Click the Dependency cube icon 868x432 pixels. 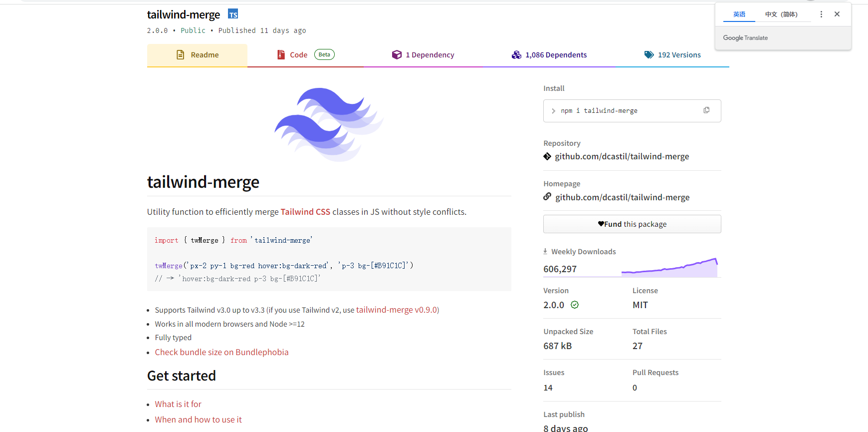pyautogui.click(x=397, y=54)
